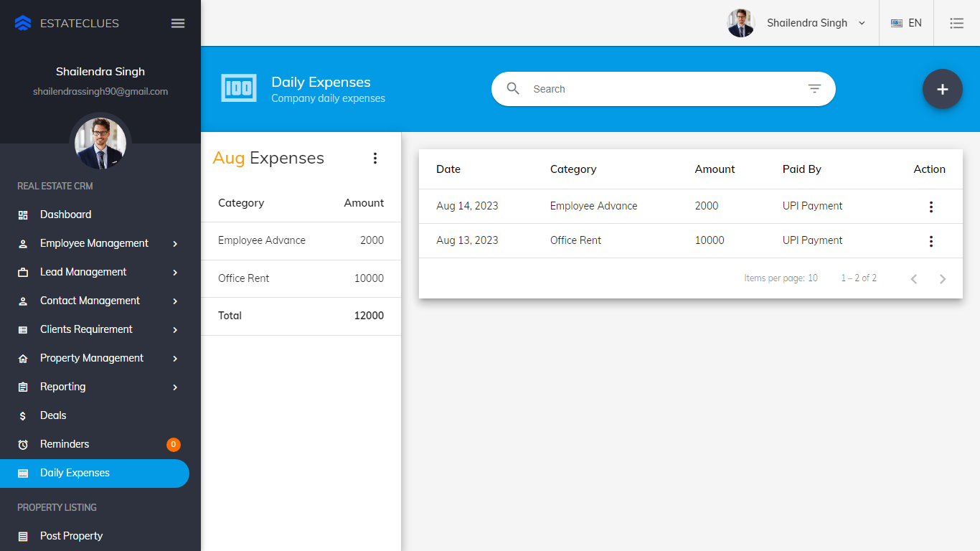This screenshot has width=980, height=551.
Task: Expand Property Management chevron
Action: [x=175, y=359]
